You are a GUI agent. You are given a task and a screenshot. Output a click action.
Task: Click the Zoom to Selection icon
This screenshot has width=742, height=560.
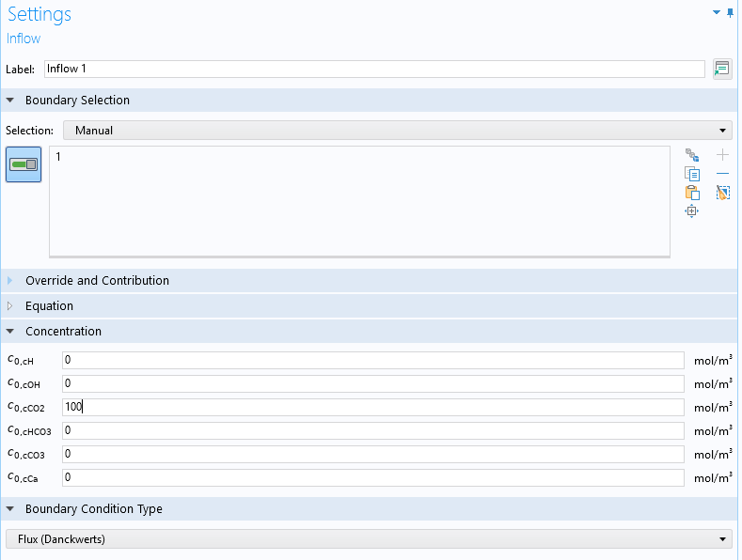coord(692,211)
